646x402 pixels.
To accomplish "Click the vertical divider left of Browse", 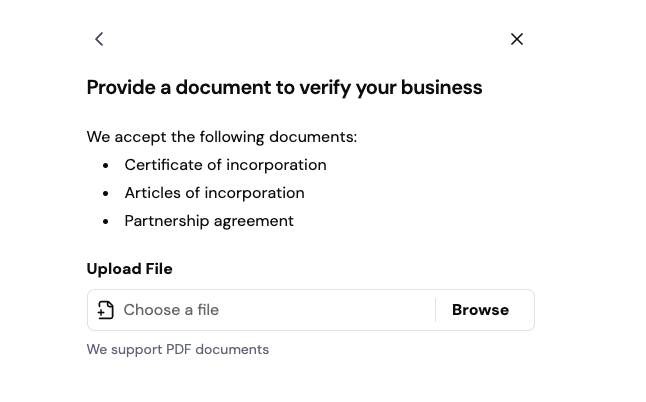I will pyautogui.click(x=436, y=310).
